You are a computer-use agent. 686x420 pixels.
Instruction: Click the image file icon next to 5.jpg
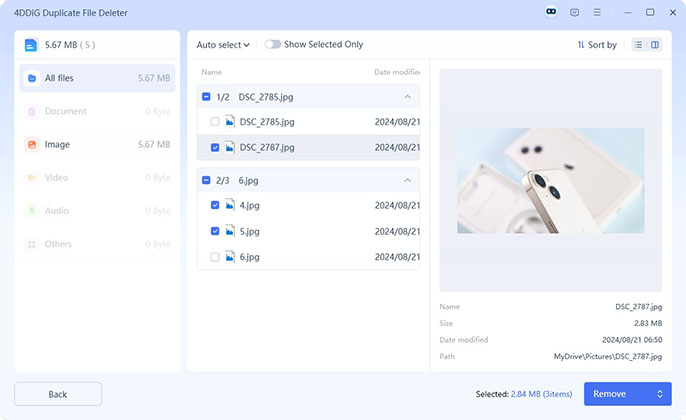(x=230, y=231)
